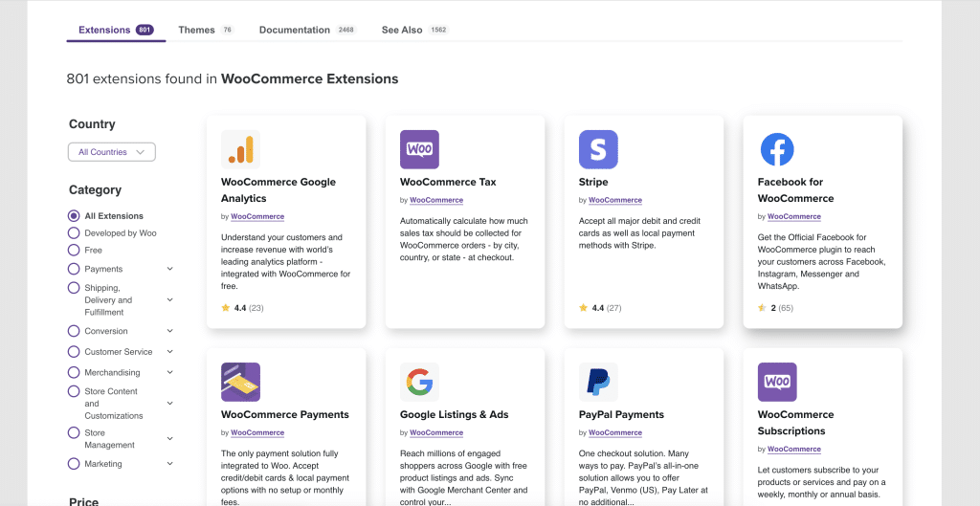Image resolution: width=980 pixels, height=506 pixels.
Task: Open WooCommerce author link on Subscriptions card
Action: click(793, 450)
